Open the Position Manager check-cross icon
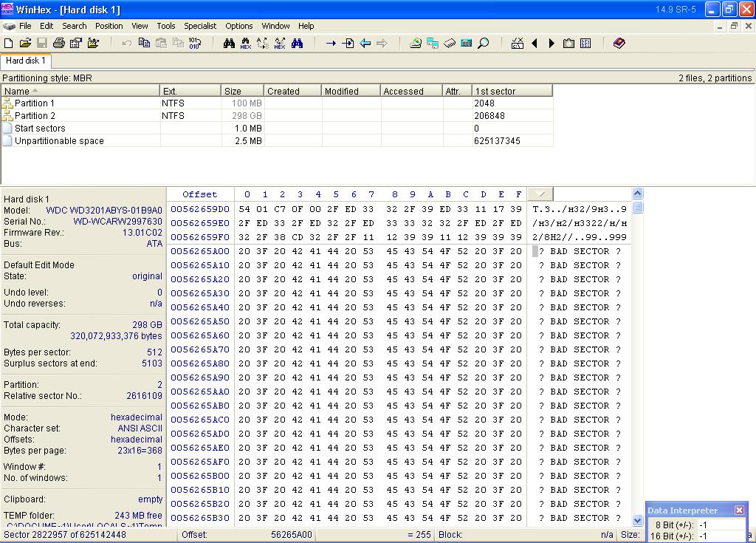The height and width of the screenshot is (543, 756). (x=518, y=44)
